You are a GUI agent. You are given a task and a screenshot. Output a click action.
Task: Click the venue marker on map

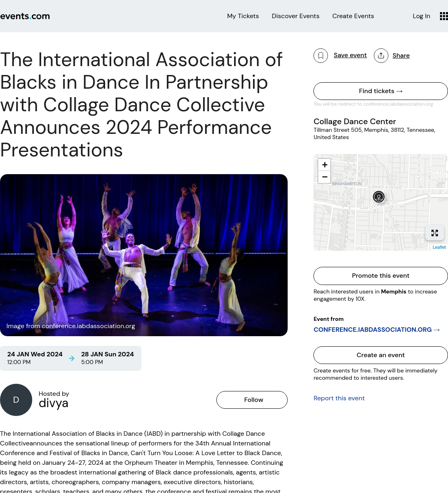pos(379,197)
